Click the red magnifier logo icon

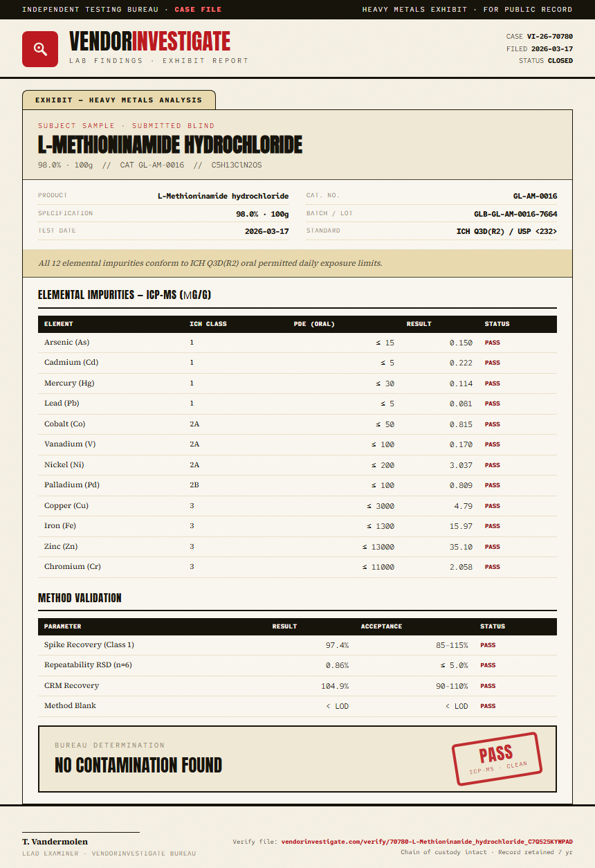[x=40, y=49]
